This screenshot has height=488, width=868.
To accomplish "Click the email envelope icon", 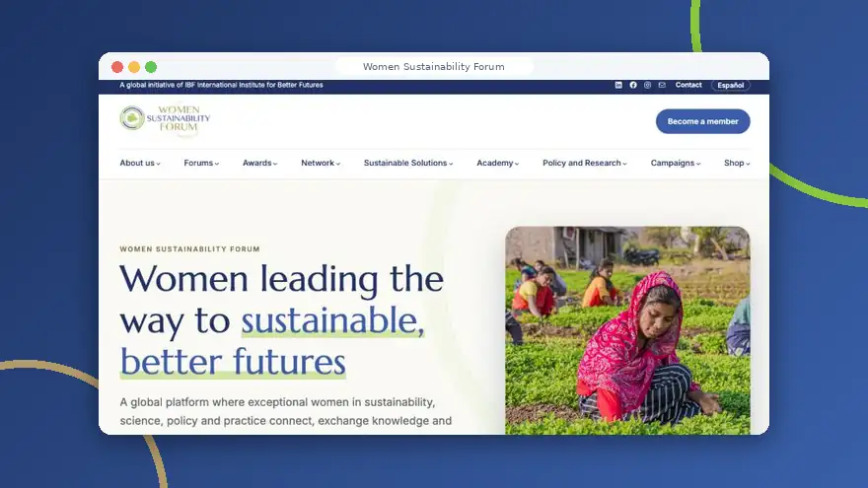I will pos(662,85).
